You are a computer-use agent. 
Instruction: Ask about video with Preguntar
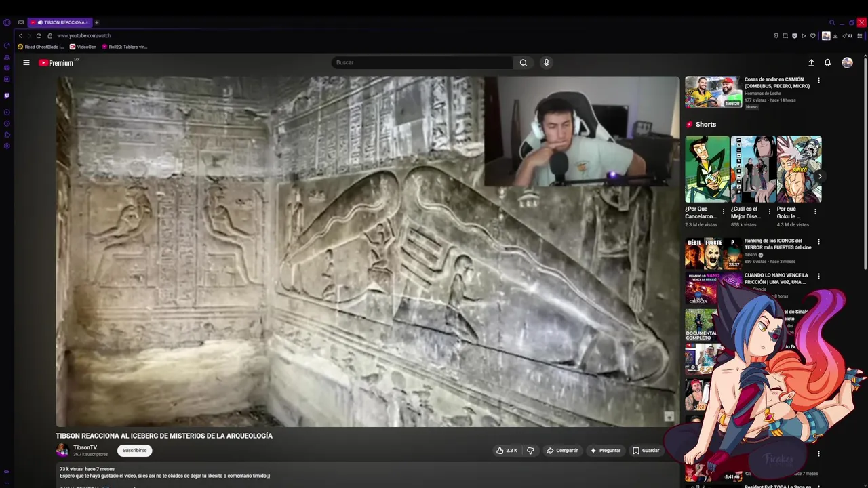pos(606,450)
